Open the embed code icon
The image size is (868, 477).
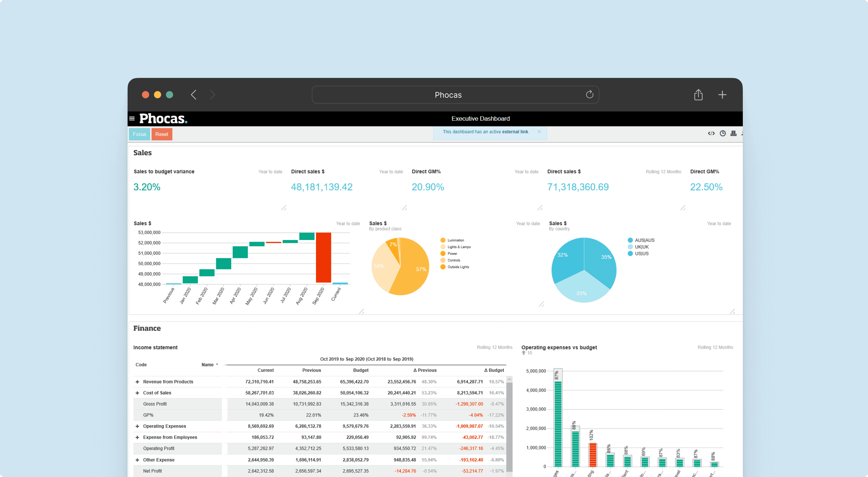[x=711, y=134]
